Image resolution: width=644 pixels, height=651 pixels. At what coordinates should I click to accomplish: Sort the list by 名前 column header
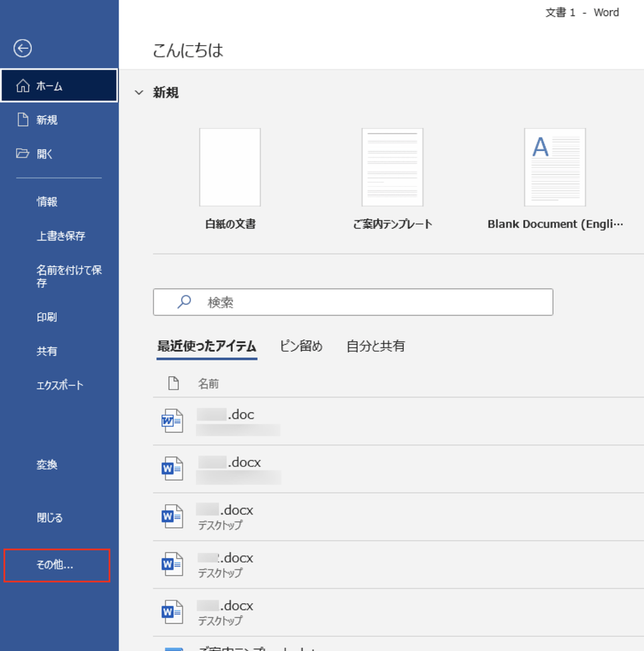[208, 384]
